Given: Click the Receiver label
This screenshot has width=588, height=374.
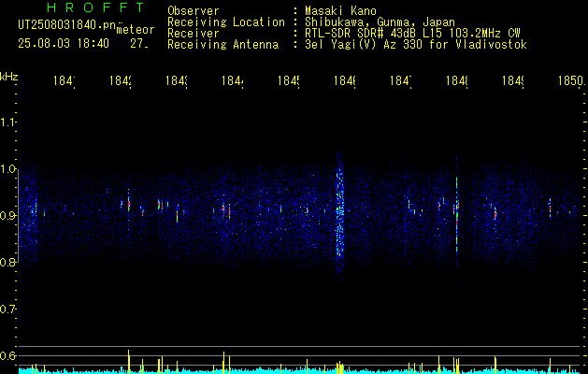Looking at the screenshot, I should pos(194,34).
